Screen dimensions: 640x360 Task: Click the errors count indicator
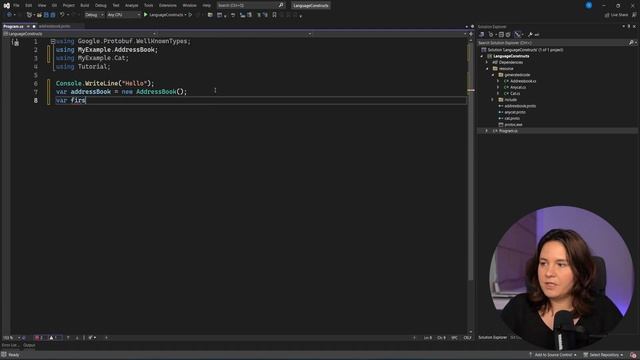(39, 338)
